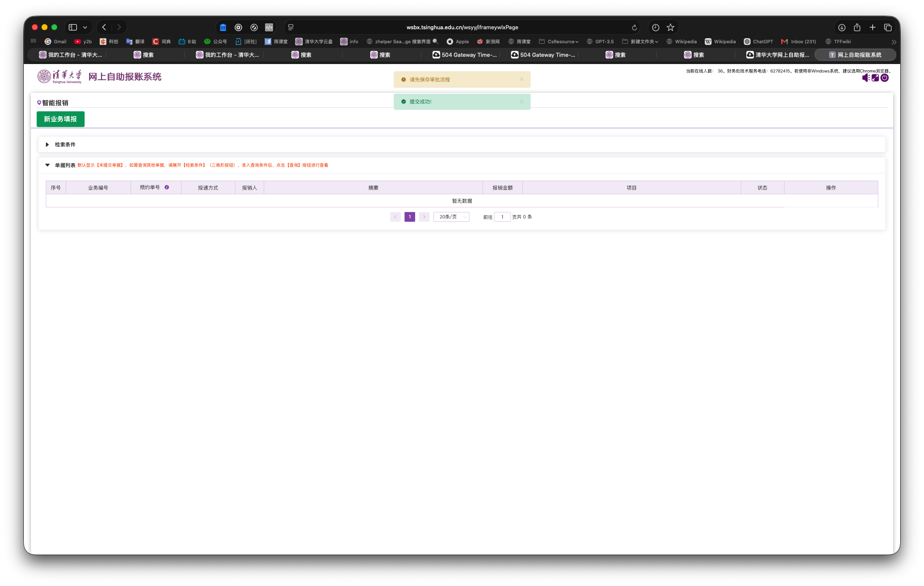924x586 pixels.
Task: Open the CsResource bookmark folder
Action: (x=558, y=42)
